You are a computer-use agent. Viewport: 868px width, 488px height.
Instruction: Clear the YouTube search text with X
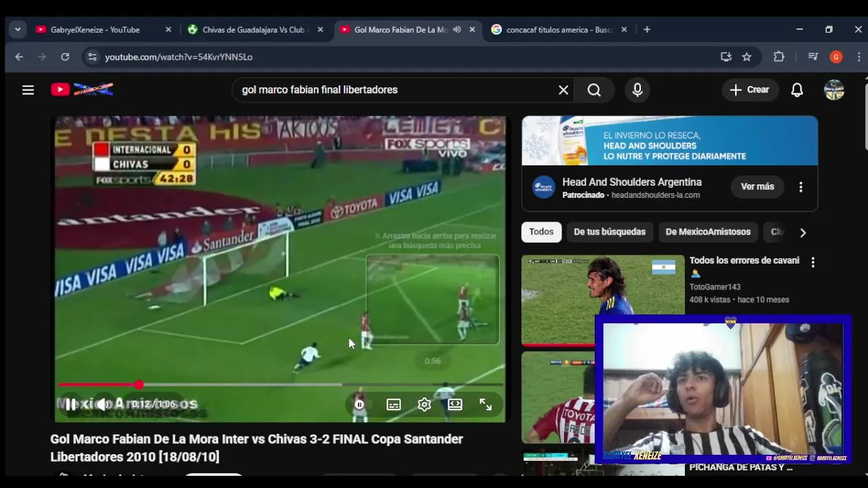[563, 89]
